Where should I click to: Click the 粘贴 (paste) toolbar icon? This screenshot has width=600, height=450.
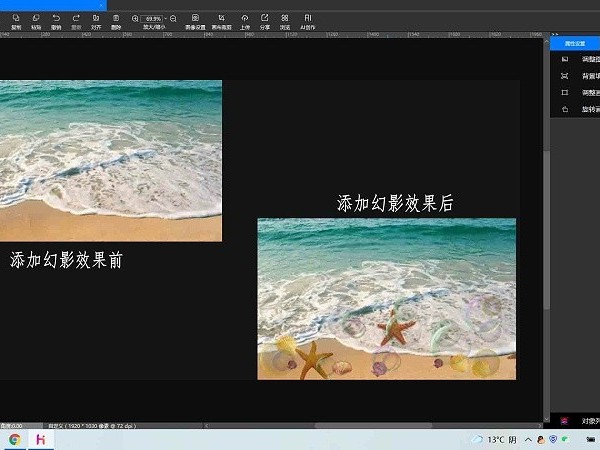click(35, 20)
